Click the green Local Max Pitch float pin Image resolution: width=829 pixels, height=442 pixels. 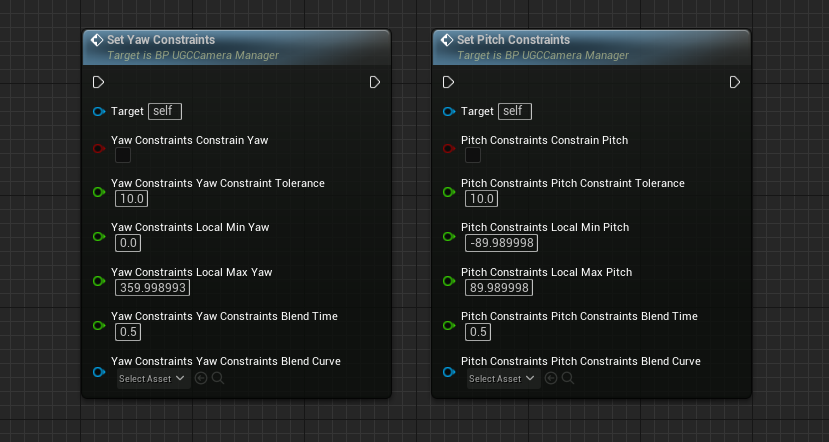[449, 281]
